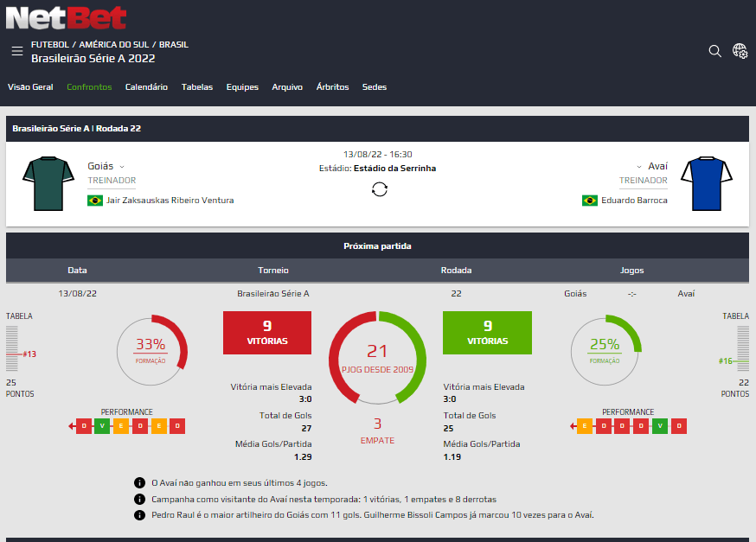Click the refresh arrows icon
756x542 pixels.
(379, 189)
